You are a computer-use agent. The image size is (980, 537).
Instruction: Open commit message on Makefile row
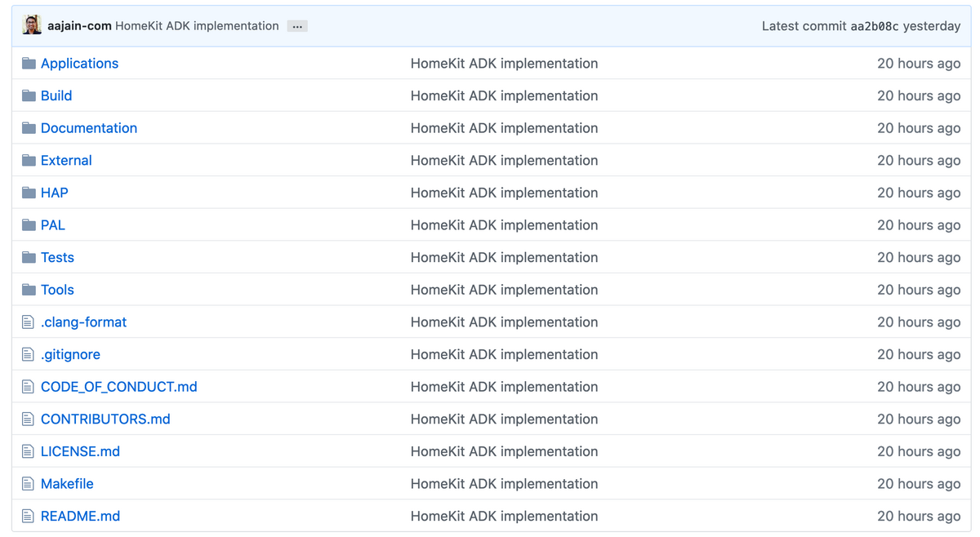click(x=504, y=484)
